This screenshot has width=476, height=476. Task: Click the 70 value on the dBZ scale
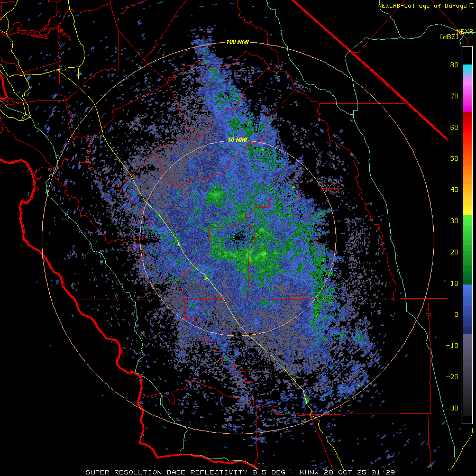(454, 96)
